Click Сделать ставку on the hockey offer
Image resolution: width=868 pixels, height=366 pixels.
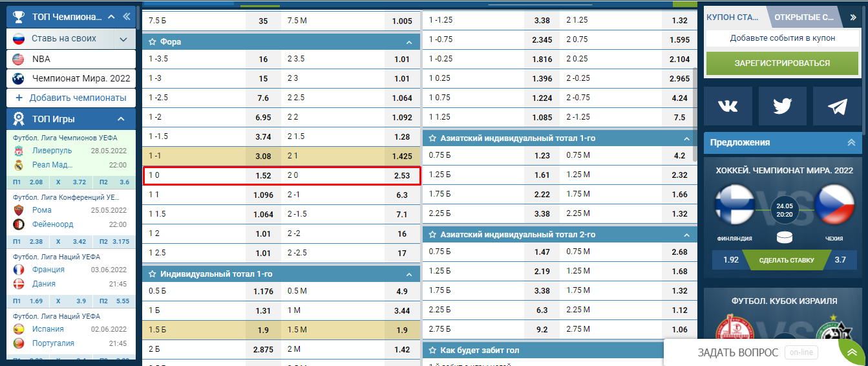coord(786,260)
